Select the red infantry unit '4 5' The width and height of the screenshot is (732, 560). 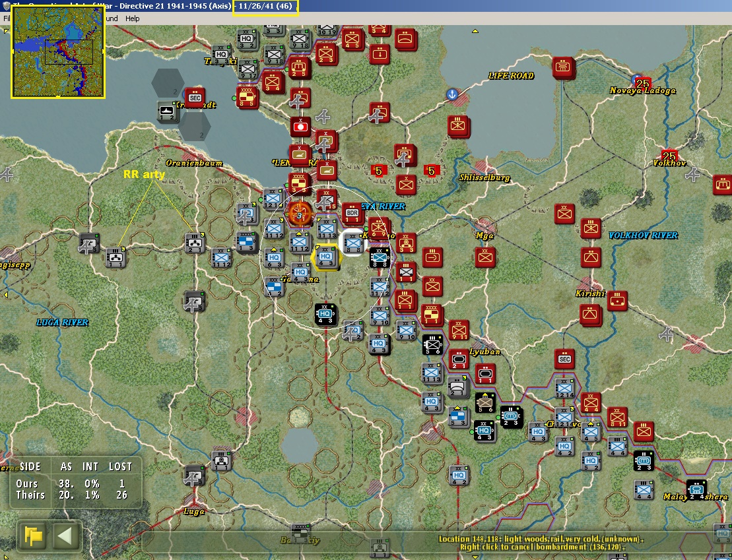[x=353, y=40]
